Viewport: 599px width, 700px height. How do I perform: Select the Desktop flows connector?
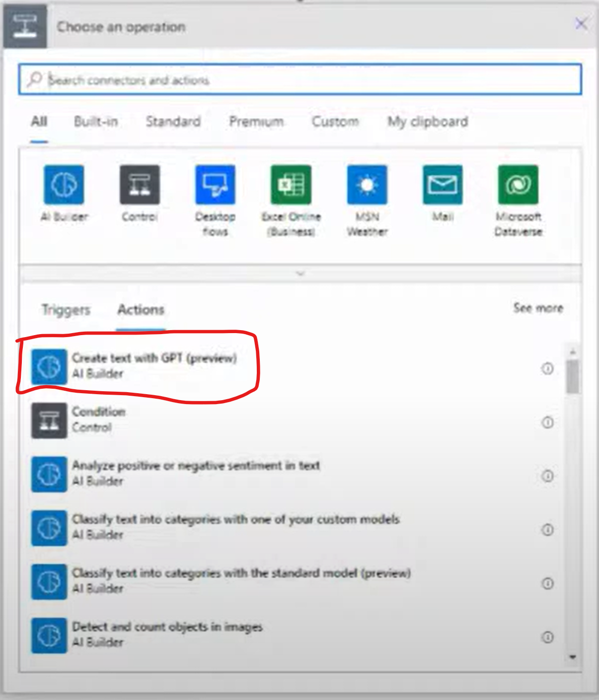tap(216, 185)
